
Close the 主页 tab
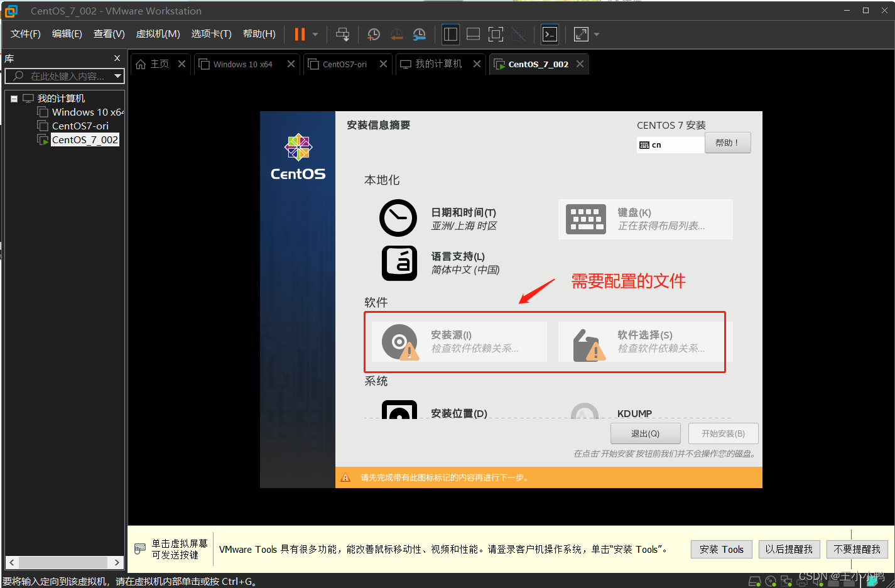(x=182, y=64)
